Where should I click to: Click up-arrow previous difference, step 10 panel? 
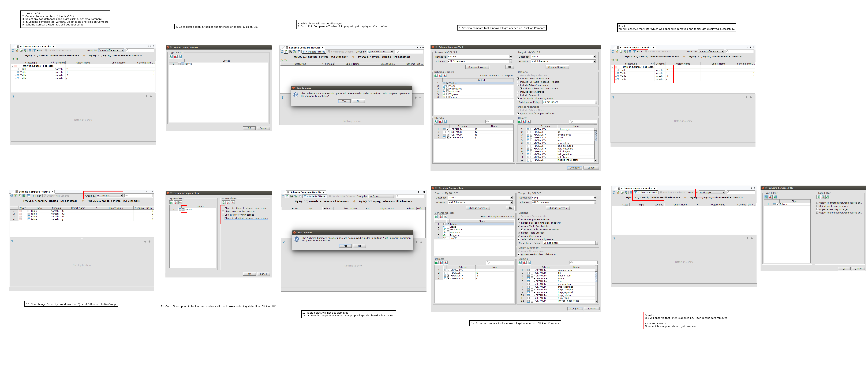click(145, 242)
